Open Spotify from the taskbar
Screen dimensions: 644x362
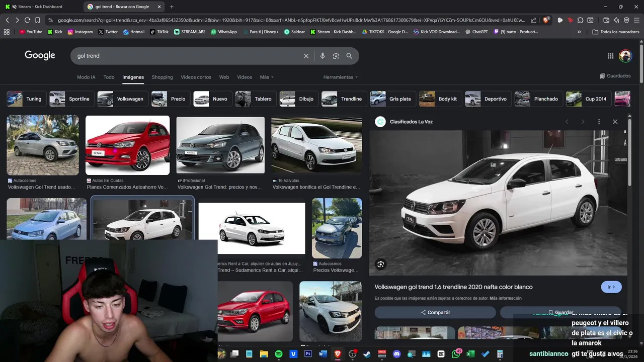[x=279, y=354]
